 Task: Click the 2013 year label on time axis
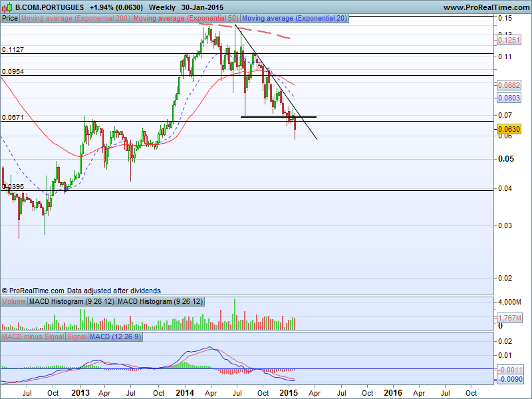pyautogui.click(x=80, y=393)
